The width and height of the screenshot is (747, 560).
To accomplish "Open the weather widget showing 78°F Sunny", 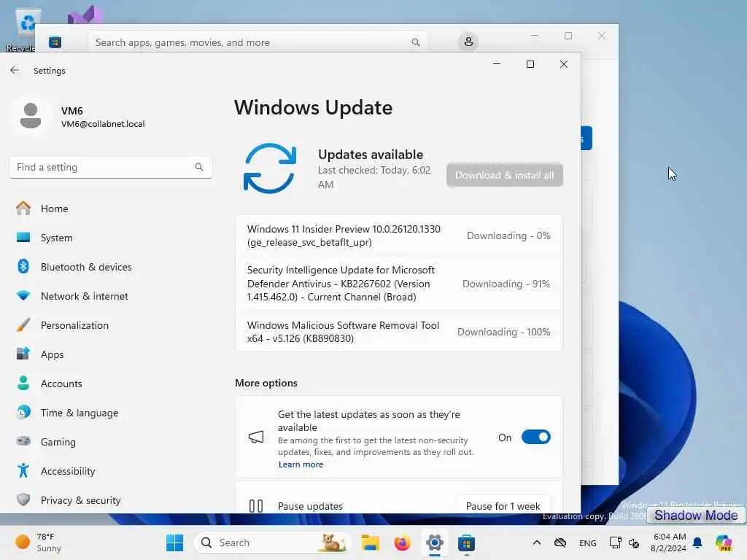I will 39,542.
